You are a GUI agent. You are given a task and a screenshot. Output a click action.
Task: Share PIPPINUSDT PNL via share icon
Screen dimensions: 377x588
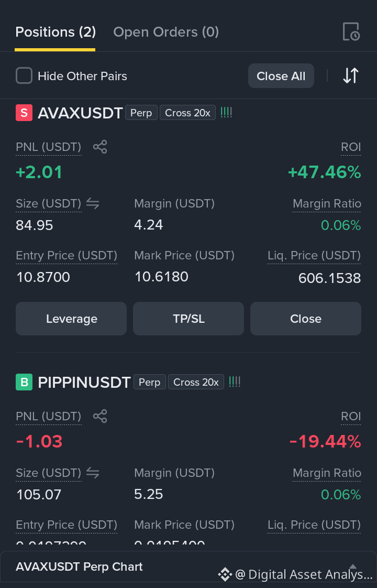click(x=100, y=416)
